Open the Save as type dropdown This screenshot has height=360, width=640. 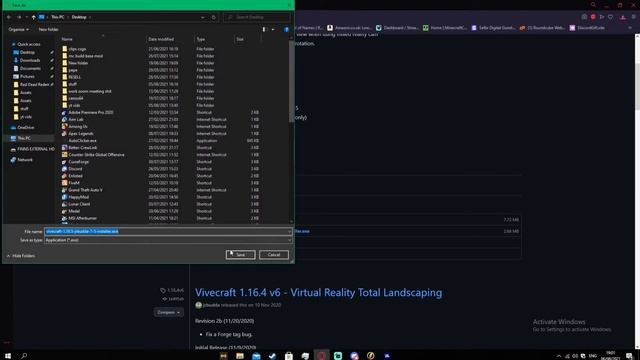tap(168, 240)
